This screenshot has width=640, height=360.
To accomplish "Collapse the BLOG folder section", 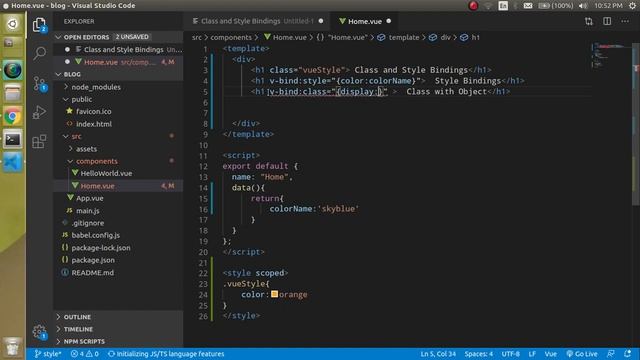I will point(118,74).
